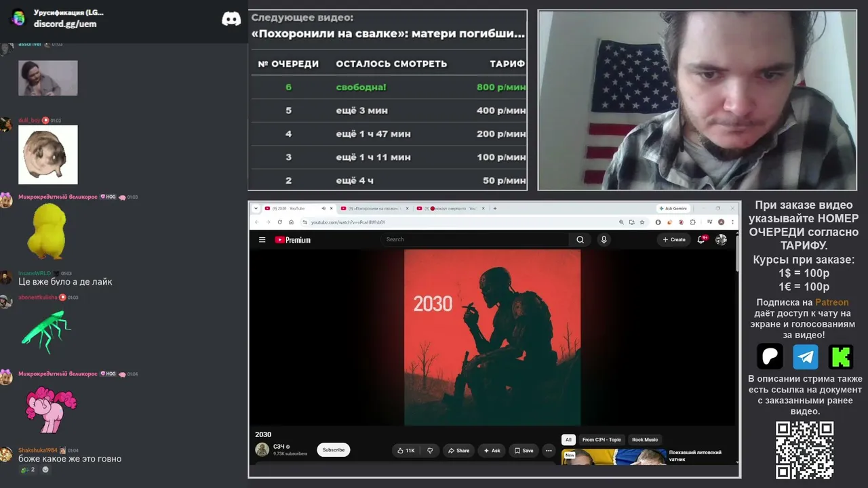Viewport: 868px width, 488px height.
Task: Open dull_boy's hamster image in chat
Action: tap(48, 155)
